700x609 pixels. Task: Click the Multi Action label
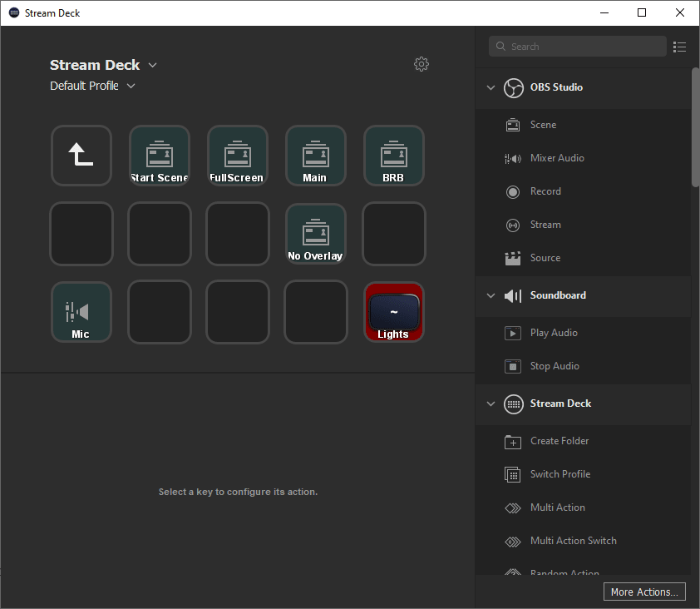coord(558,507)
